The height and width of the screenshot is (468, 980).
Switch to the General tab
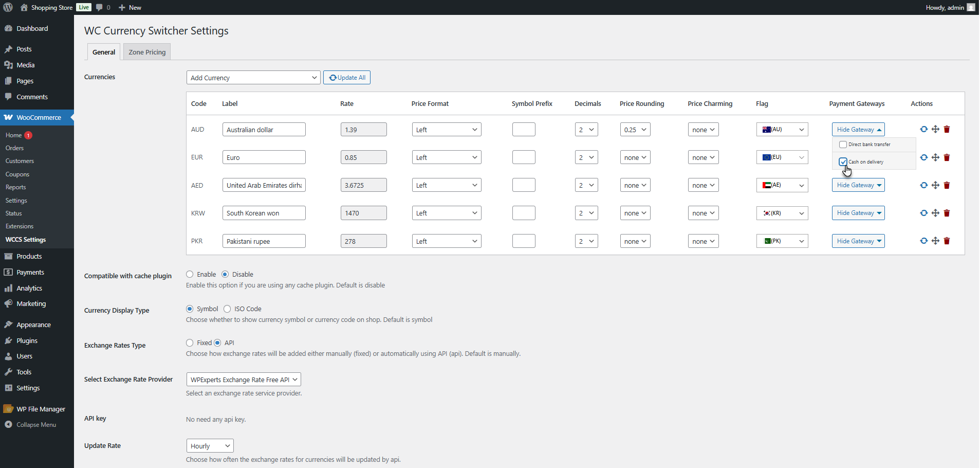104,52
